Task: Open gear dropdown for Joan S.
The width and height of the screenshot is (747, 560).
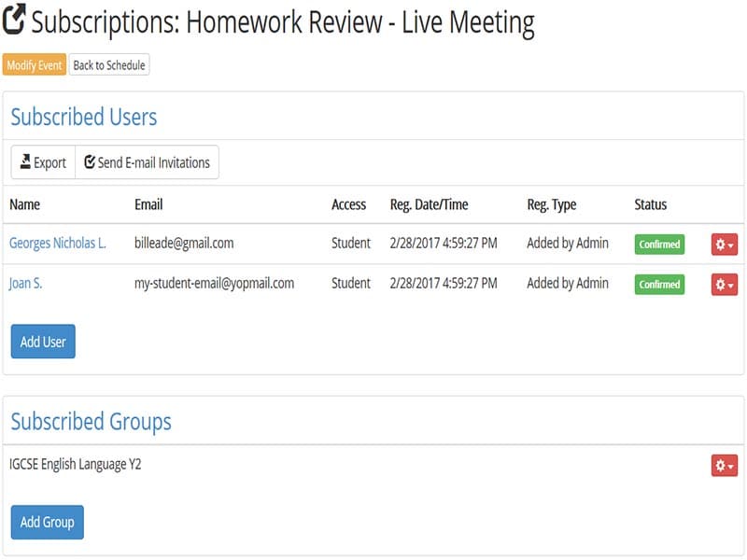Action: pos(724,284)
